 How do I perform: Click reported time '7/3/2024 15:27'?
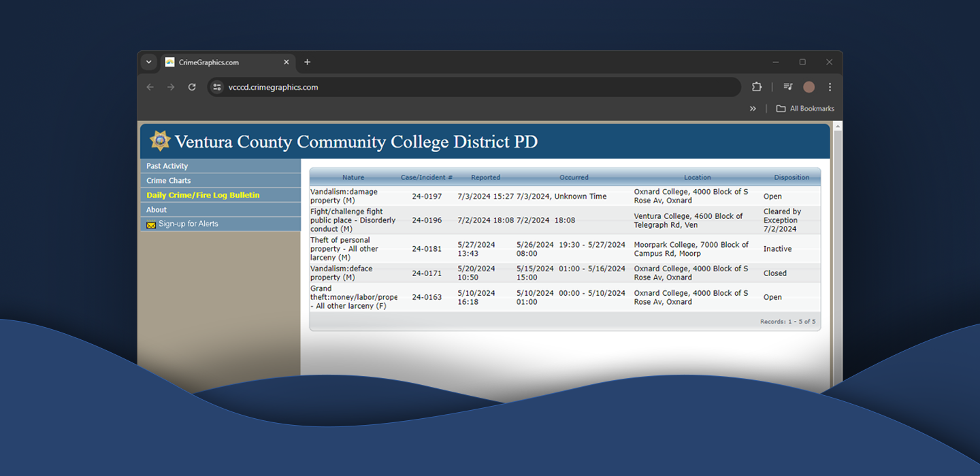click(486, 197)
